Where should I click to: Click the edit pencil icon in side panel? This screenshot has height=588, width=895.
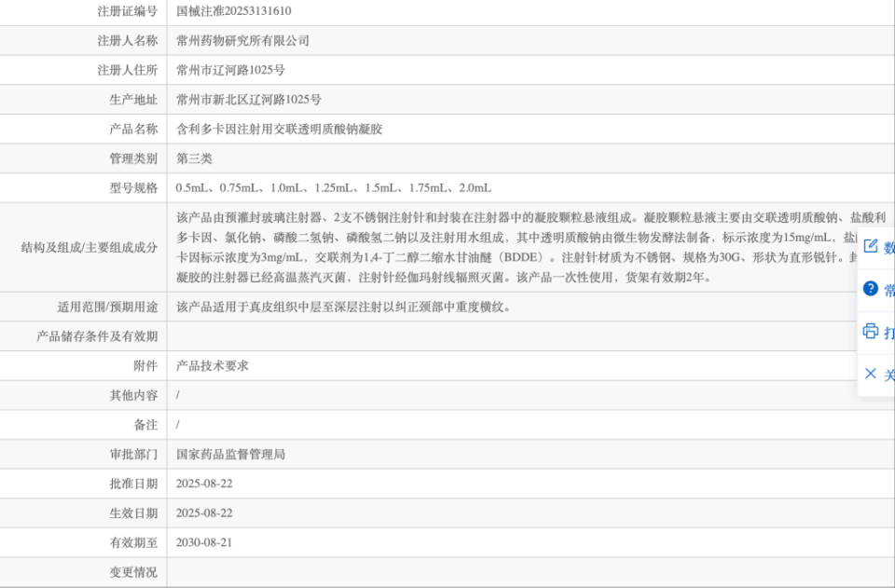click(x=871, y=246)
